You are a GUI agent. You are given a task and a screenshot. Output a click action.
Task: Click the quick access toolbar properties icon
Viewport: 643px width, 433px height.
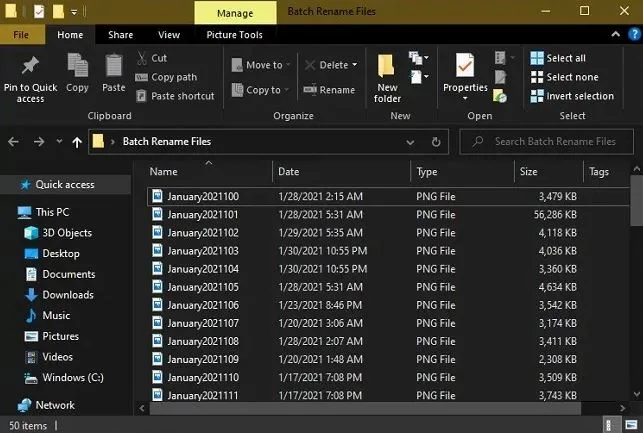click(x=39, y=11)
